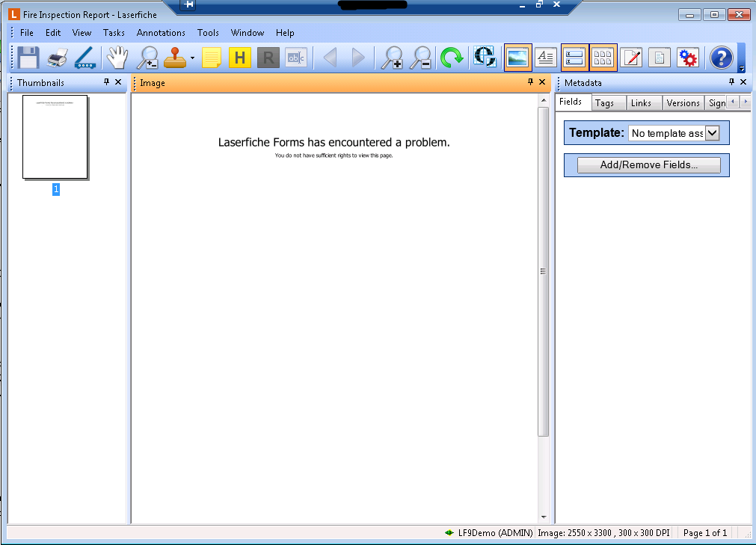Select the Pan hand tool
Viewport: 756px width, 545px height.
click(117, 58)
